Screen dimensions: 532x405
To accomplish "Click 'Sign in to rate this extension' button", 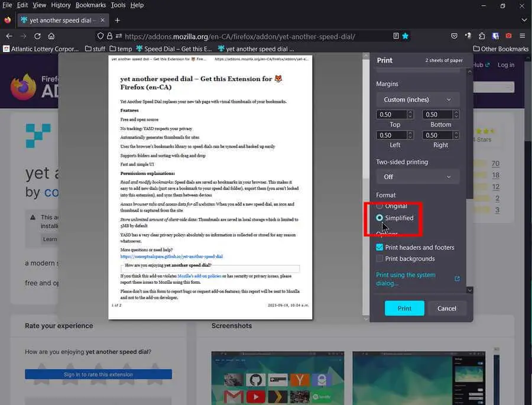I will (98, 374).
